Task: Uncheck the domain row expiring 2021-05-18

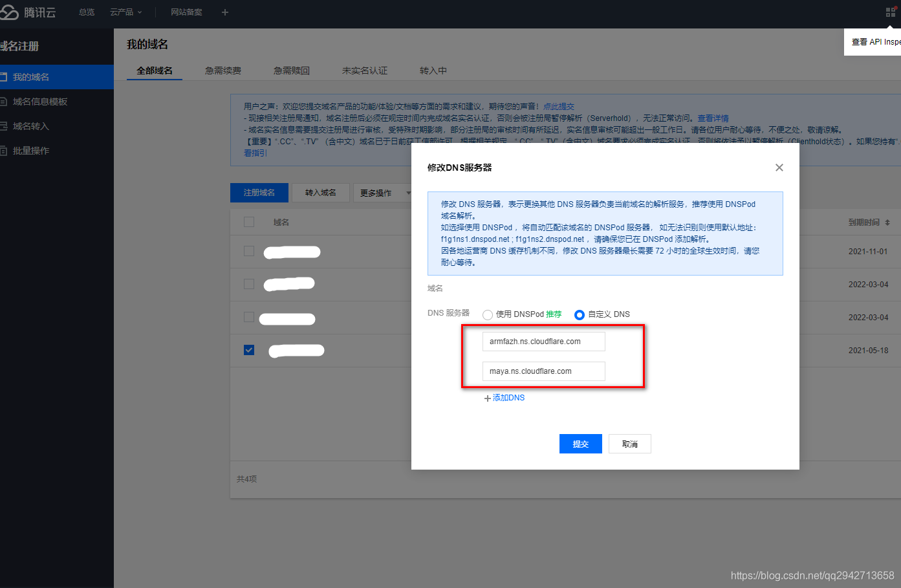Action: tap(249, 350)
